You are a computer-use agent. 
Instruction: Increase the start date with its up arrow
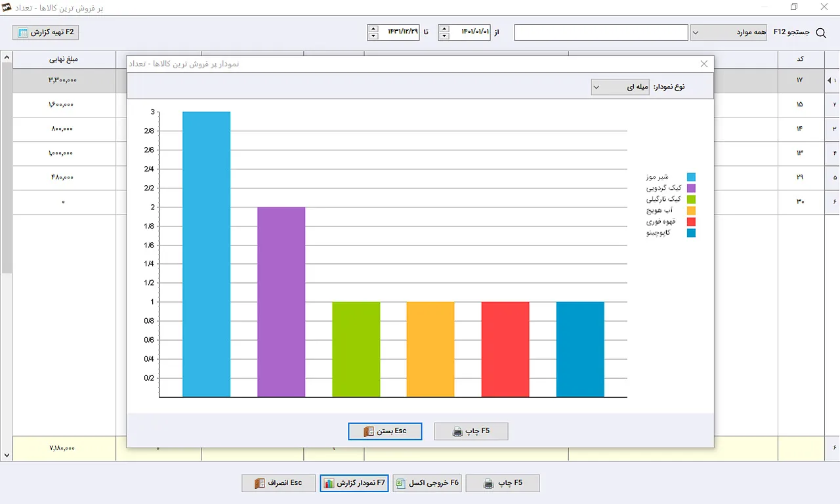pyautogui.click(x=444, y=28)
